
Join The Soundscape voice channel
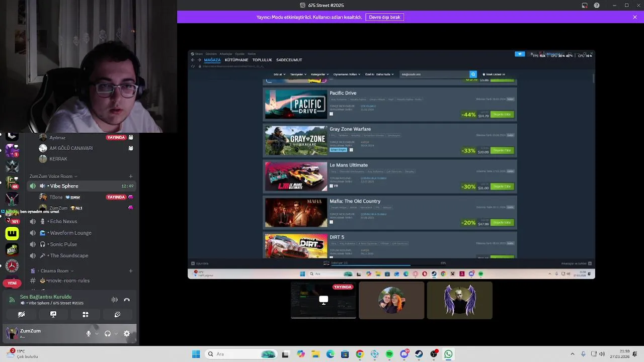coord(82,255)
